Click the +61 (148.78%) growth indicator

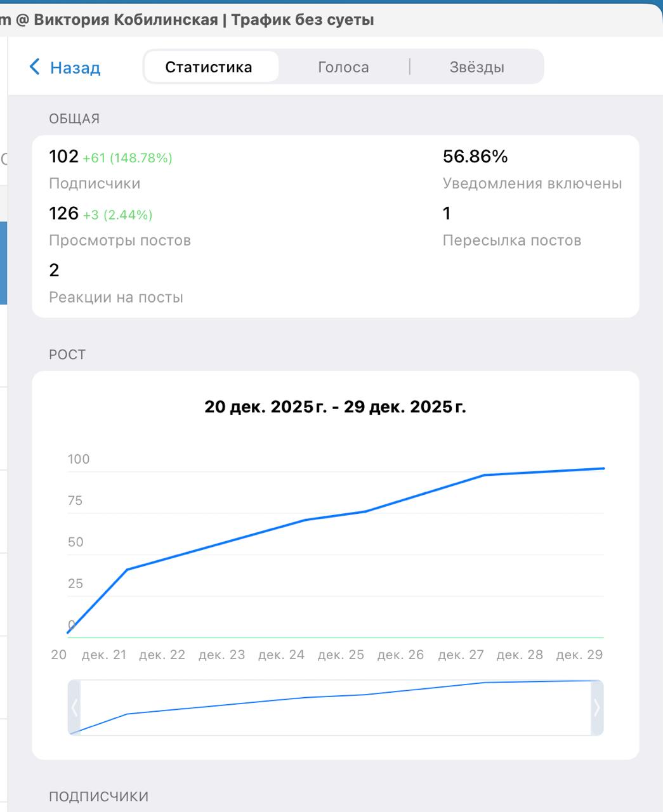point(128,158)
